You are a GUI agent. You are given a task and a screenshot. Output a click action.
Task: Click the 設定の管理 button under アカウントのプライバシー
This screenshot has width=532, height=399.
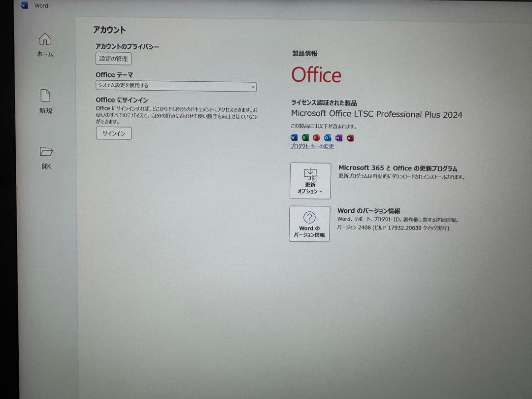pos(113,58)
